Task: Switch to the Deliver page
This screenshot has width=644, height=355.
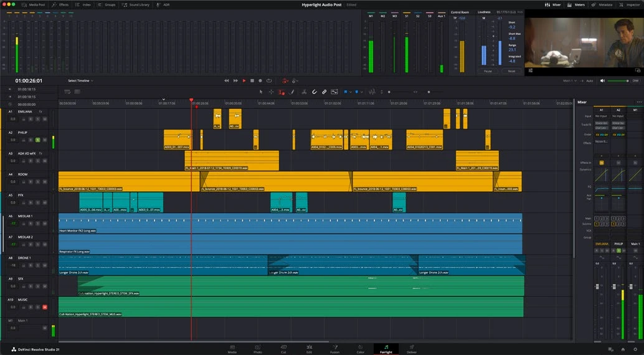Action: coord(412,349)
